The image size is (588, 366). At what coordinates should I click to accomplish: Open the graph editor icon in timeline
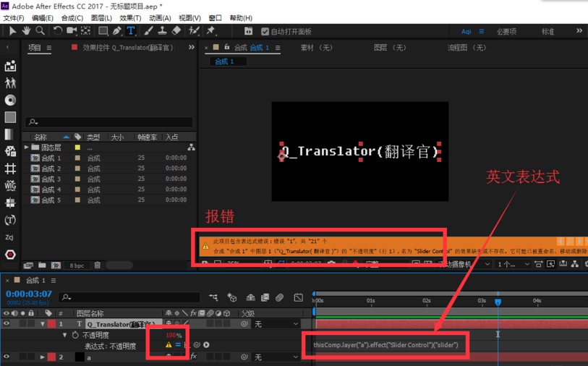click(299, 297)
